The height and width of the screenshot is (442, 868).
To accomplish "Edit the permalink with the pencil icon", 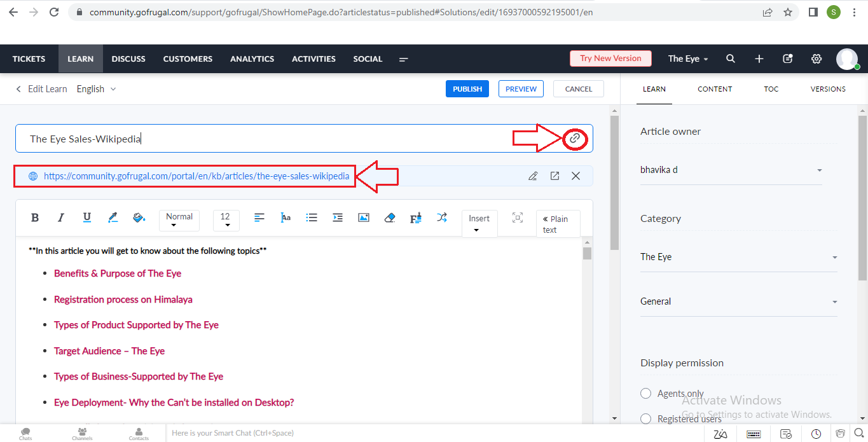I will tap(534, 176).
